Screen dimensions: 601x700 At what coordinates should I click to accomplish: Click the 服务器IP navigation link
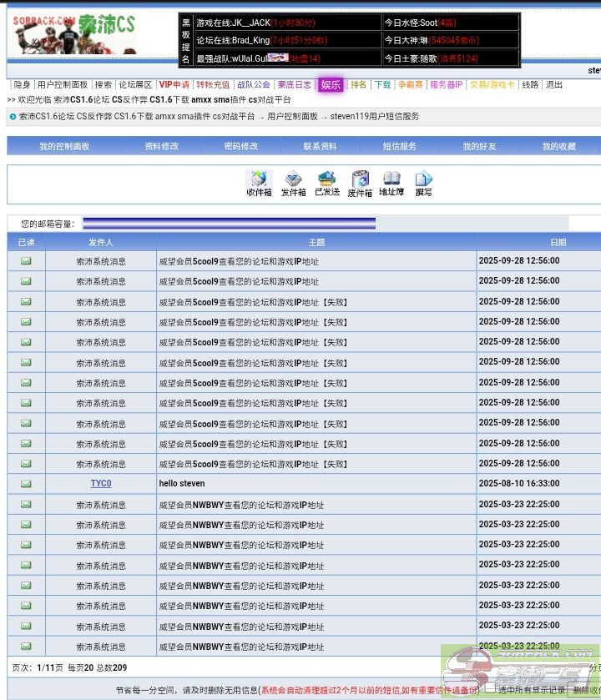[x=446, y=85]
